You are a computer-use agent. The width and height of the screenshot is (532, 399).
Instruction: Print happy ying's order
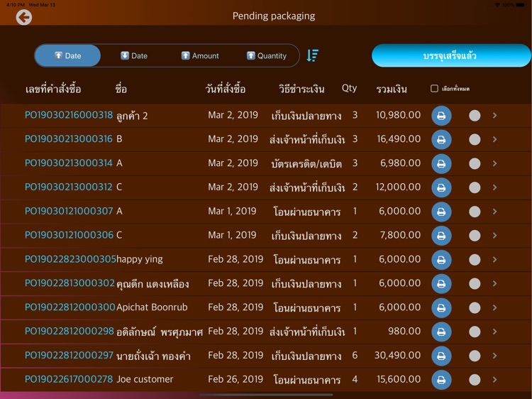[441, 260]
